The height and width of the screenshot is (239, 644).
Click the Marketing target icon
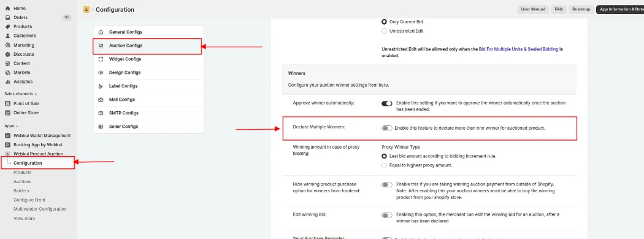click(x=7, y=45)
